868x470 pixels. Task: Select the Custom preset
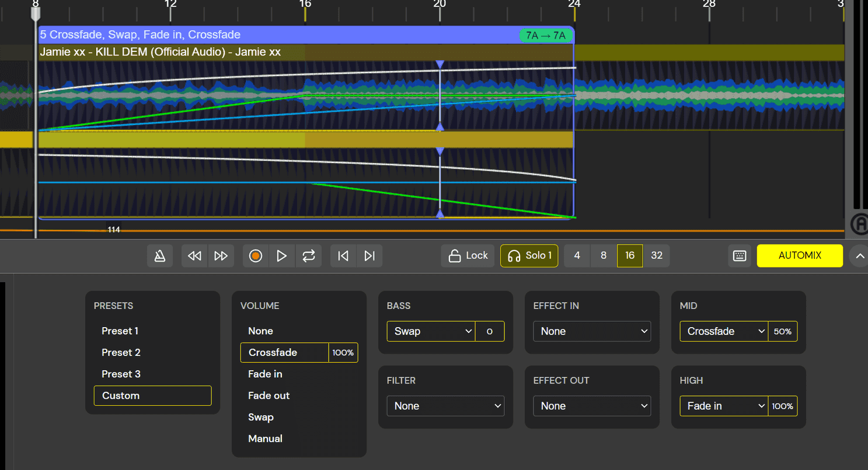tap(152, 395)
